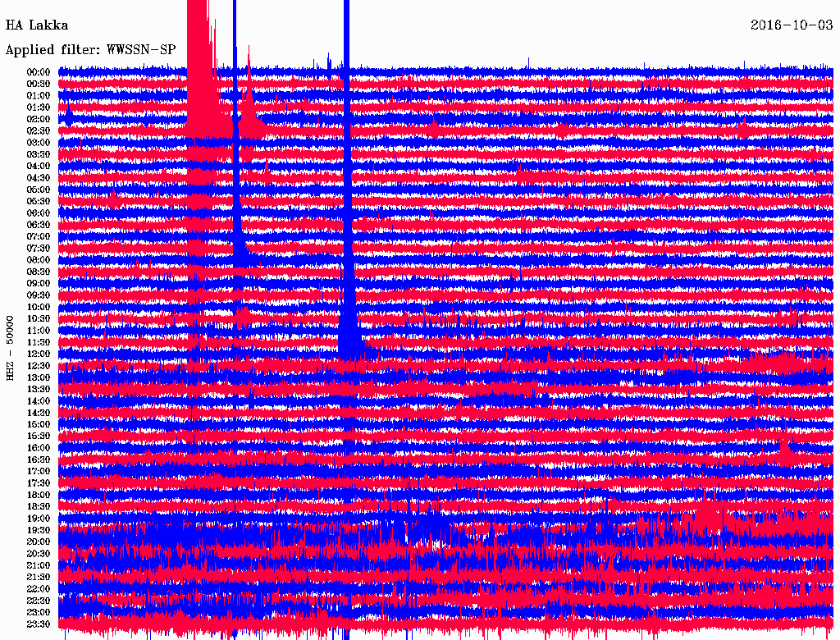Select the 01:30 time label
Screen dimensions: 840x640
tap(39, 107)
